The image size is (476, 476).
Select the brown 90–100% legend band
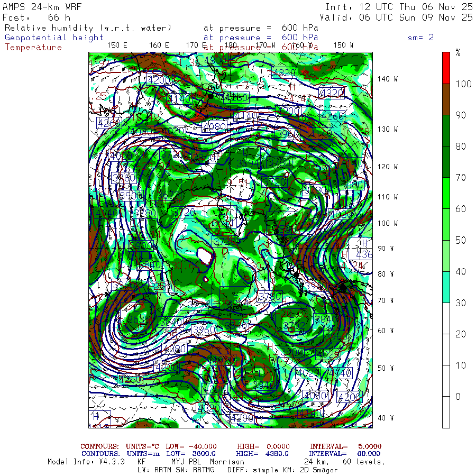(x=446, y=99)
